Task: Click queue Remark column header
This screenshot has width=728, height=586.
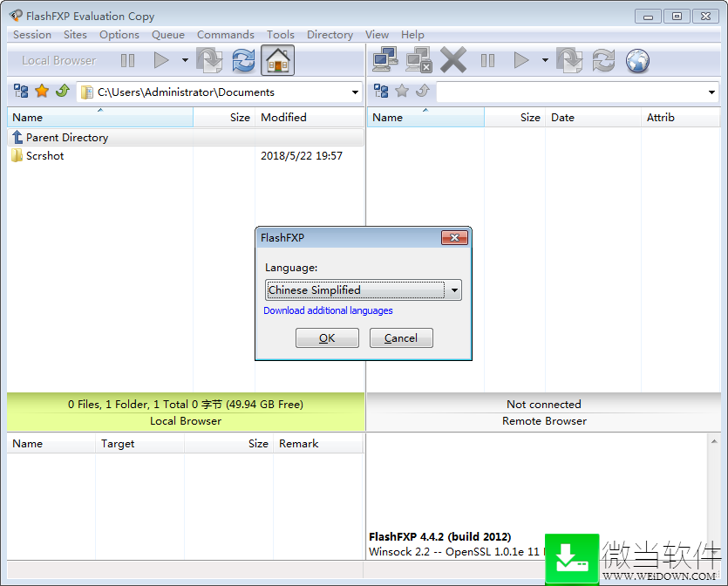Action: pyautogui.click(x=318, y=444)
